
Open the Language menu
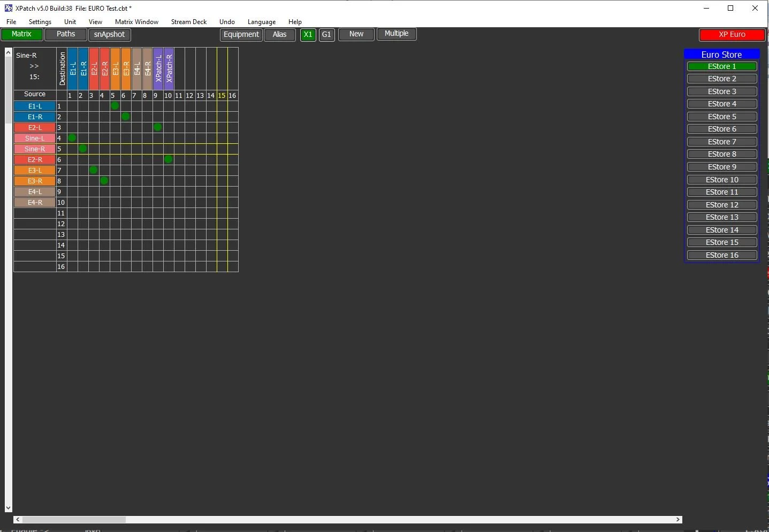point(262,22)
